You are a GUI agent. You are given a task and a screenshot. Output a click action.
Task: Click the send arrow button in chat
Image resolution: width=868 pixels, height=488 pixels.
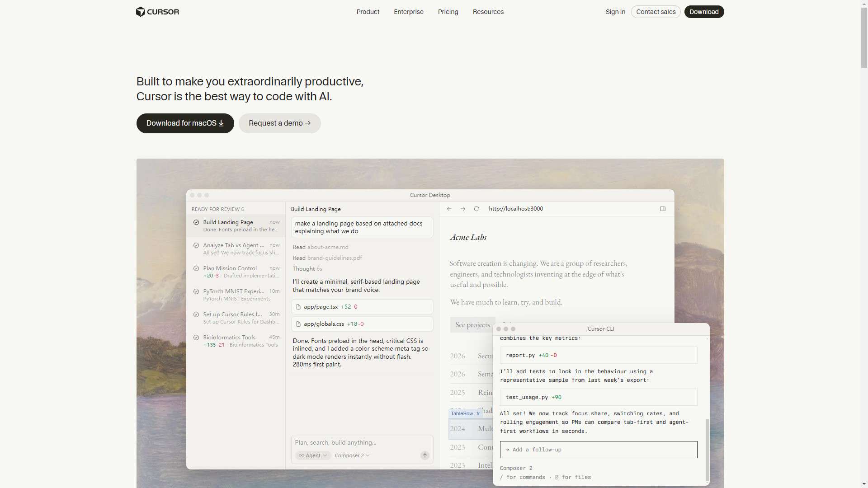click(x=425, y=455)
